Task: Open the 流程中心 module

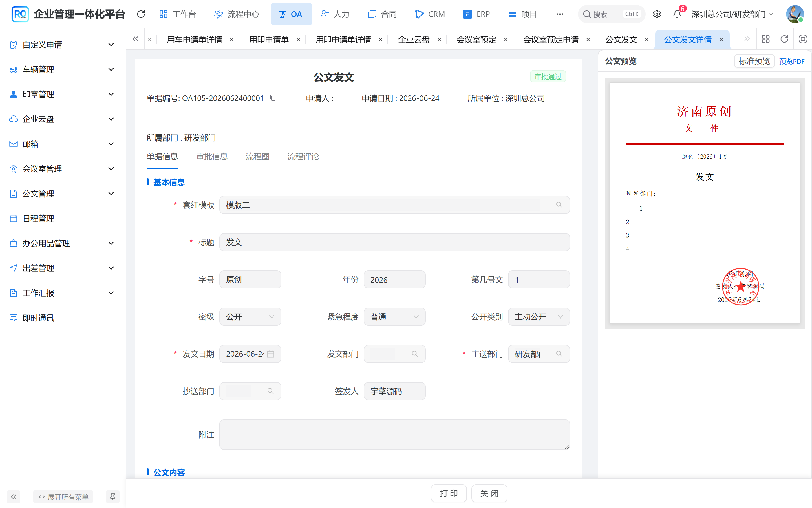Action: [237, 14]
